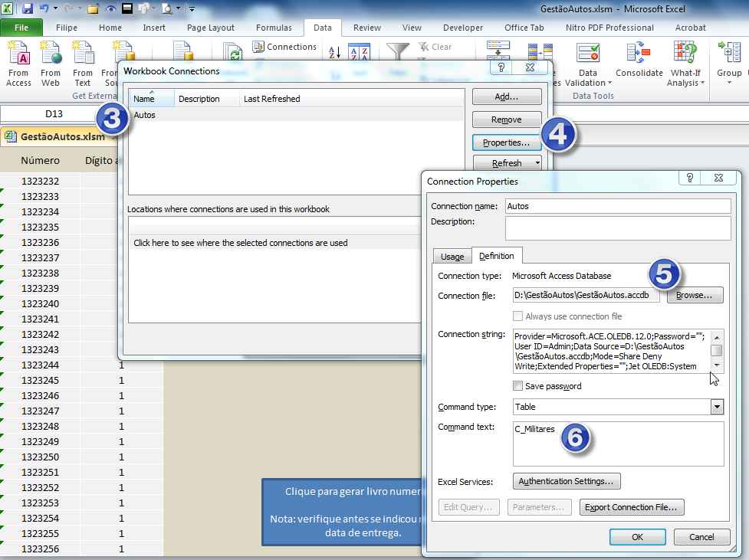Switch to the Home ribbon tab
The height and width of the screenshot is (560, 749).
click(110, 28)
